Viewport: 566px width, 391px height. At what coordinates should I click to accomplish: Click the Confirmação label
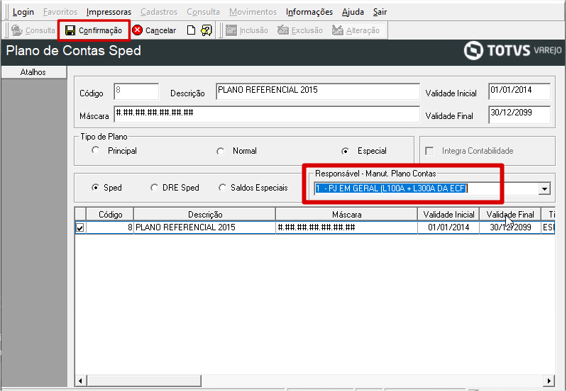tap(100, 31)
